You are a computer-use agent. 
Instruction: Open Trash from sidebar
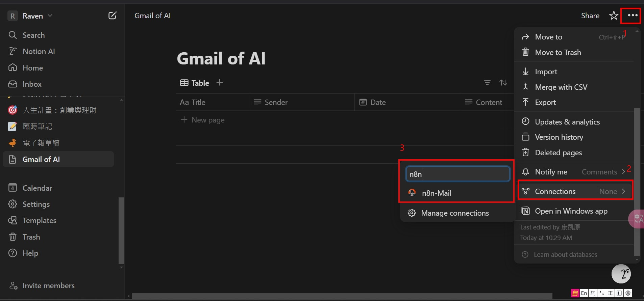(x=31, y=237)
